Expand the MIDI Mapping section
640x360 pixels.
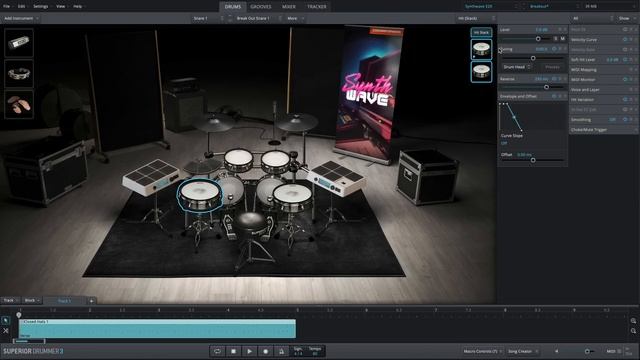[x=603, y=70]
